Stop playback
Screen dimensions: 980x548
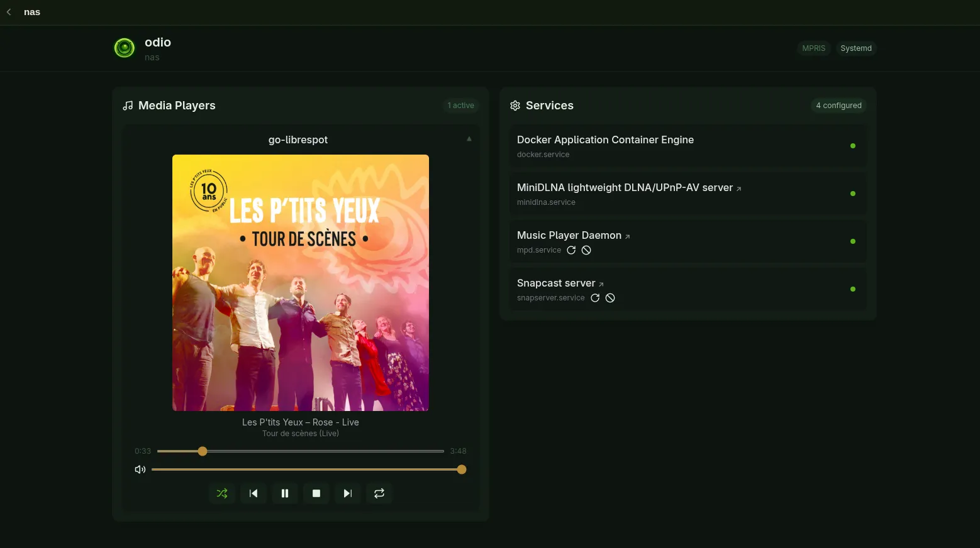click(x=316, y=493)
